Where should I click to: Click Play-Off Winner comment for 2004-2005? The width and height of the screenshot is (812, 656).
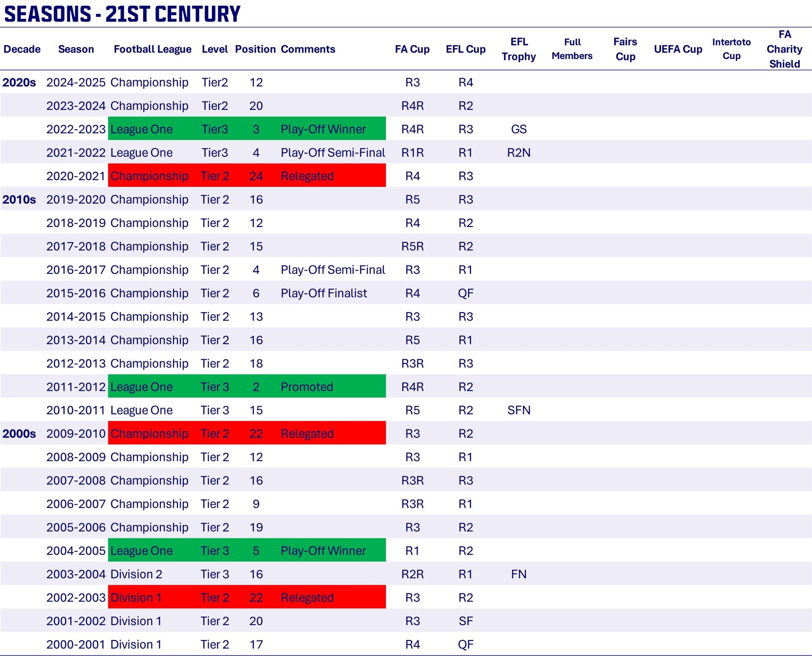(x=324, y=550)
